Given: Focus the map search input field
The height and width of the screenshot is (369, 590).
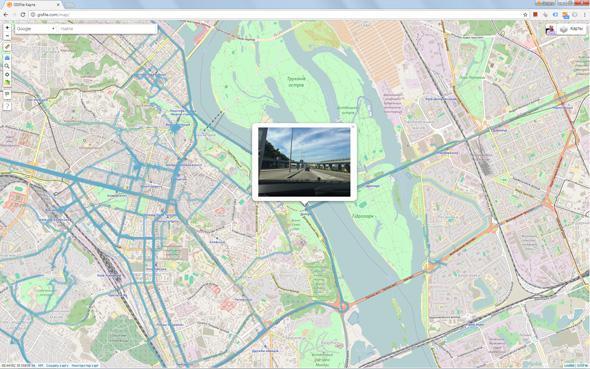Looking at the screenshot, I should (x=107, y=29).
